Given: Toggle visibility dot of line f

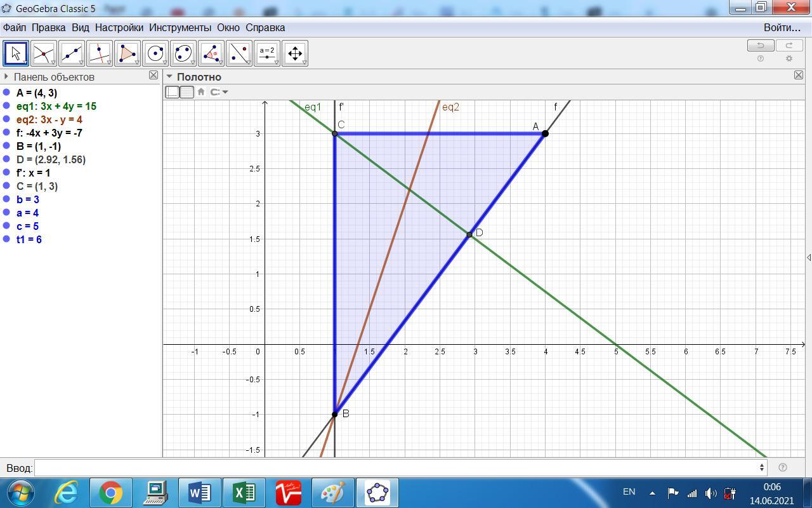Looking at the screenshot, I should pyautogui.click(x=7, y=133).
